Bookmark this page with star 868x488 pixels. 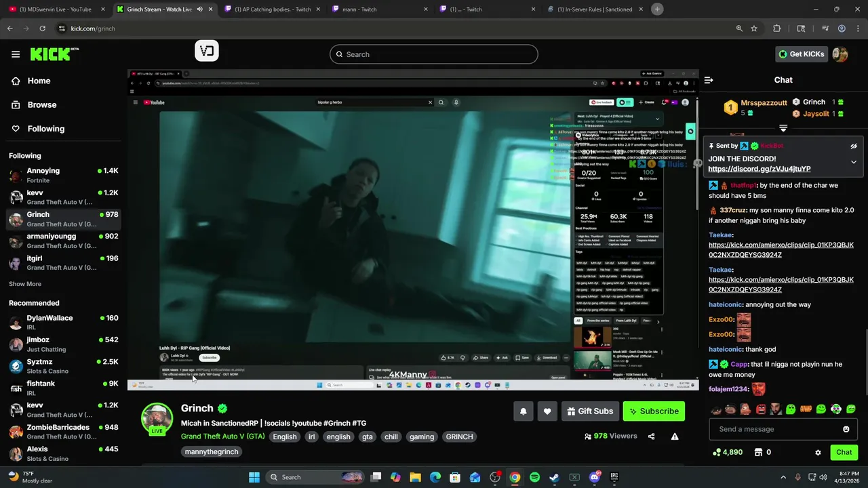[754, 28]
